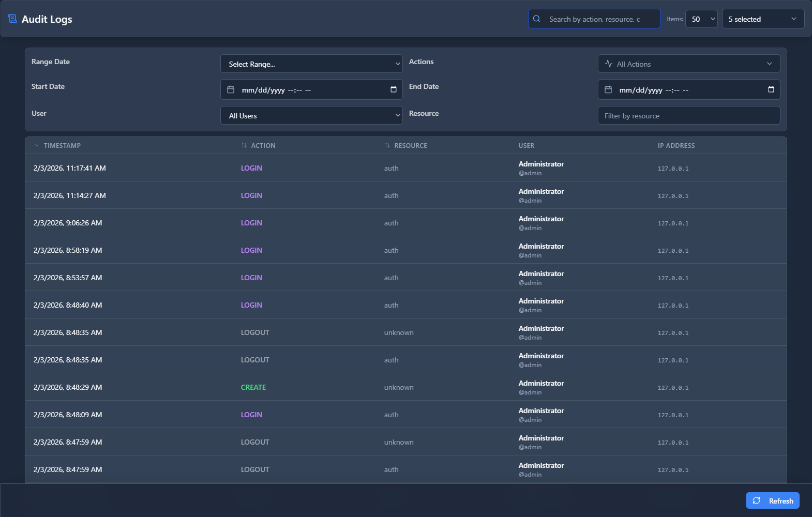Viewport: 812px width, 517px height.
Task: Sort by TIMESTAMP column header
Action: pos(62,145)
